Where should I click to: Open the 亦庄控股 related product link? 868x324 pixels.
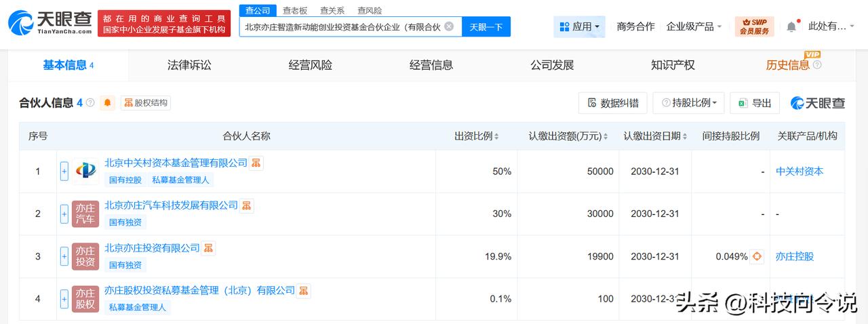click(x=795, y=256)
